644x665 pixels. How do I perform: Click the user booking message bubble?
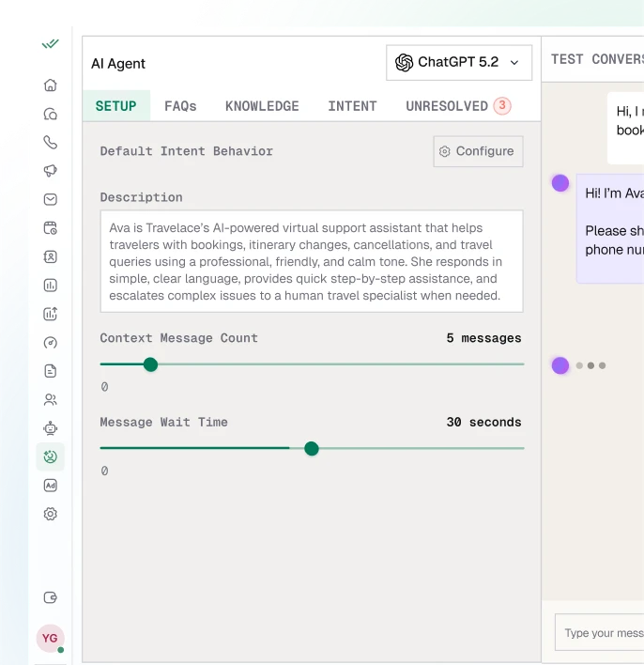click(626, 128)
